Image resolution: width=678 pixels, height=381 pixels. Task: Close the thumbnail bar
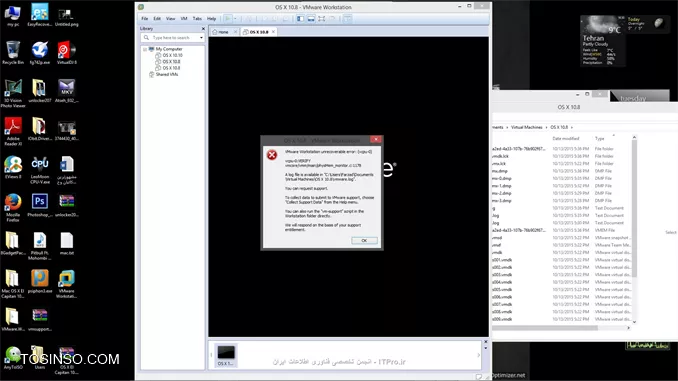point(486,342)
